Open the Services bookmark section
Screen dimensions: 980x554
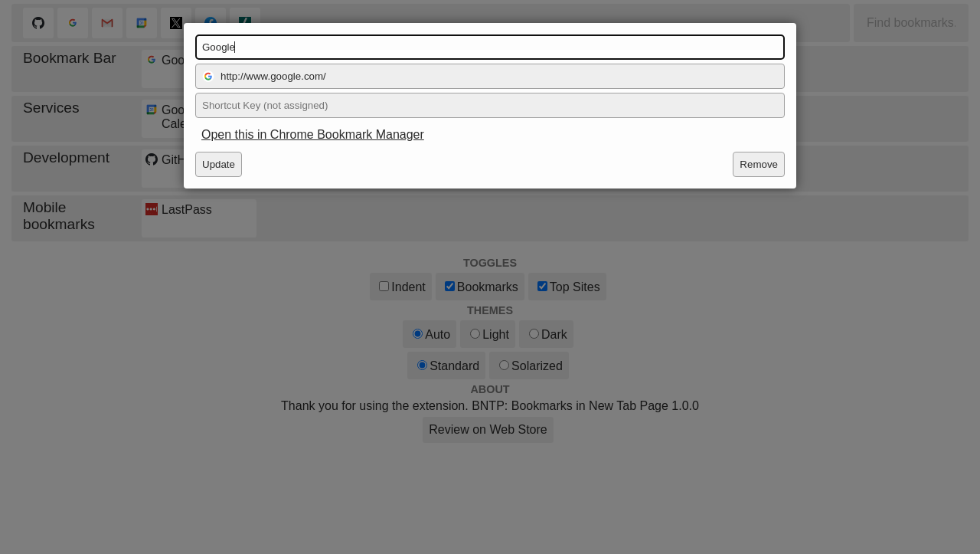click(51, 108)
